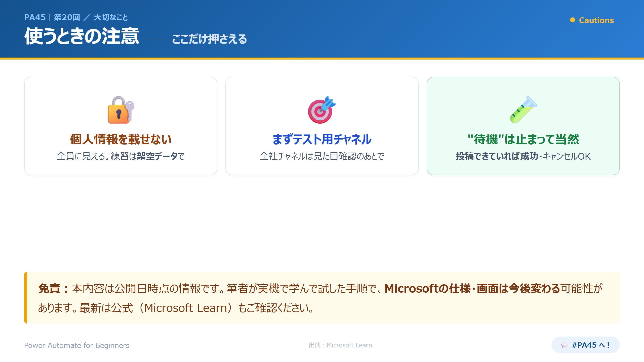644x362 pixels.
Task: Click the text 全社チャネルは見た目確認のあとで
Action: click(322, 156)
